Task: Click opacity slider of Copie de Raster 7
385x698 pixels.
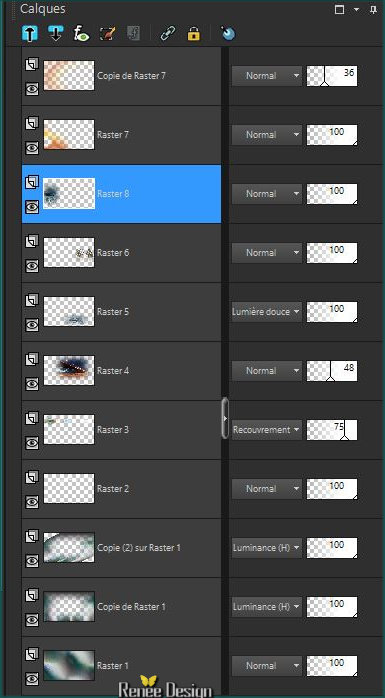Action: (x=332, y=76)
